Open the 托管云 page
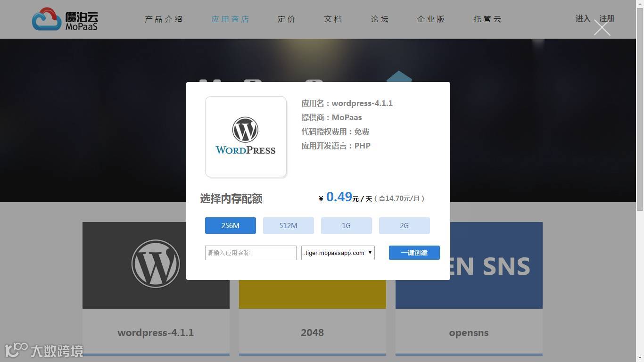Viewport: 644px width, 362px height. pos(487,19)
